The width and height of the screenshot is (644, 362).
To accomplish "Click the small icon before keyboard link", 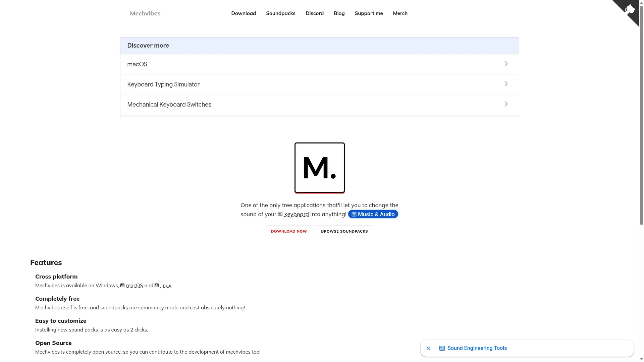I will point(280,214).
